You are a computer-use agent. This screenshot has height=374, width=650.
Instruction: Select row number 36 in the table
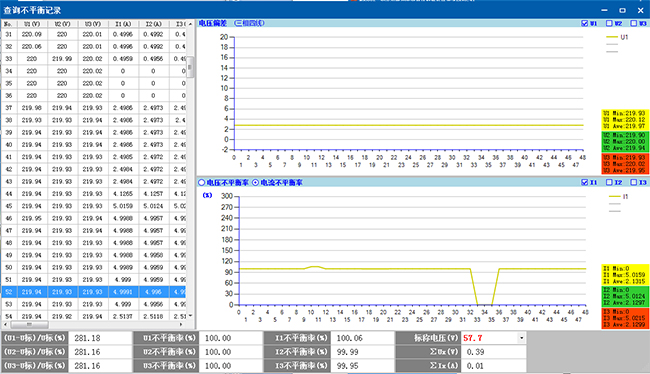8,95
